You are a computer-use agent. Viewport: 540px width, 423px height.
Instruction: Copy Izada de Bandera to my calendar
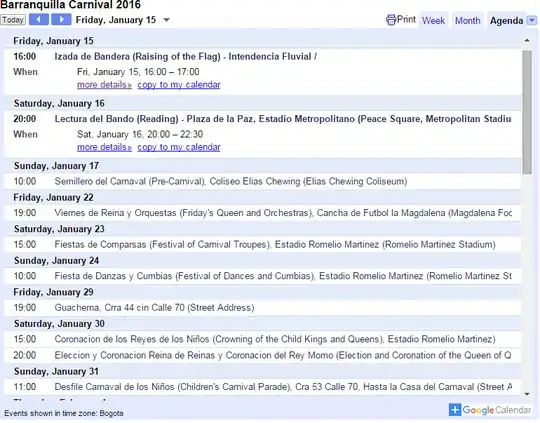(179, 85)
